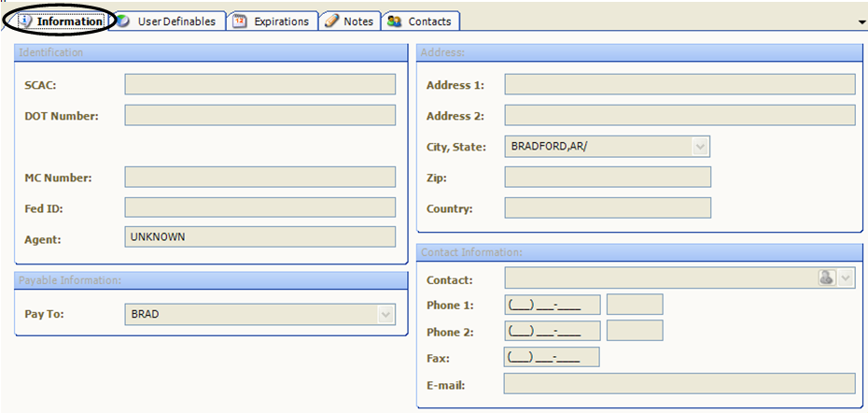Image resolution: width=868 pixels, height=413 pixels.
Task: Open the Pay To dropdown arrow
Action: 385,314
